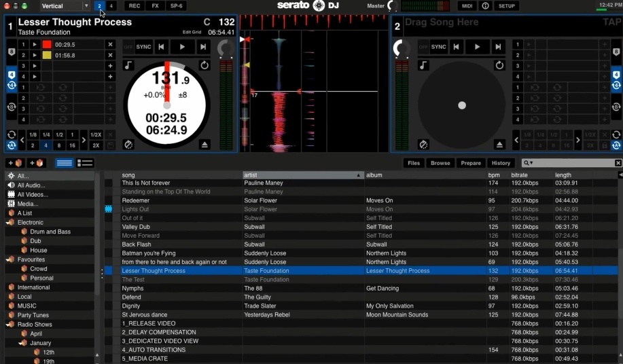
Task: Collapse the Radio Shows crate
Action: 9,325
